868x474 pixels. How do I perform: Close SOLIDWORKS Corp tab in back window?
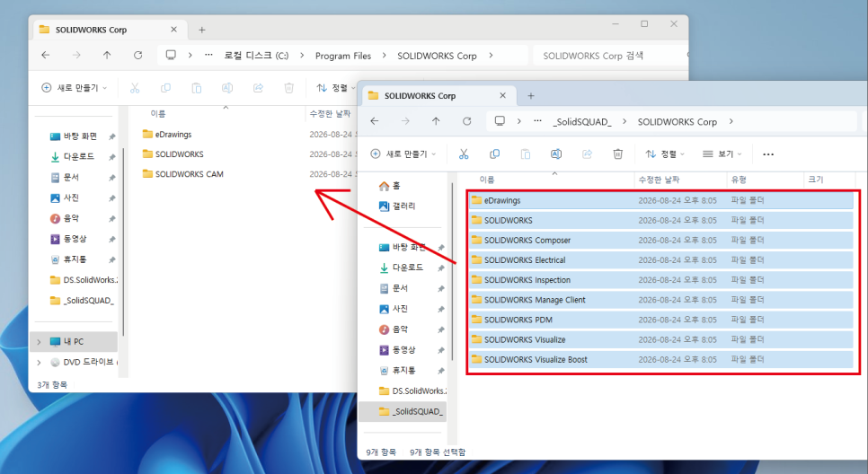[x=173, y=30]
